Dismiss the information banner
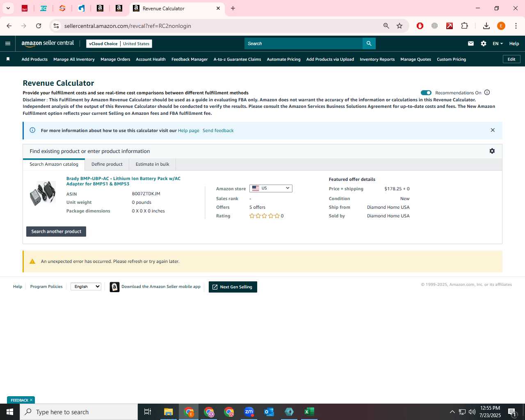 pos(493,130)
